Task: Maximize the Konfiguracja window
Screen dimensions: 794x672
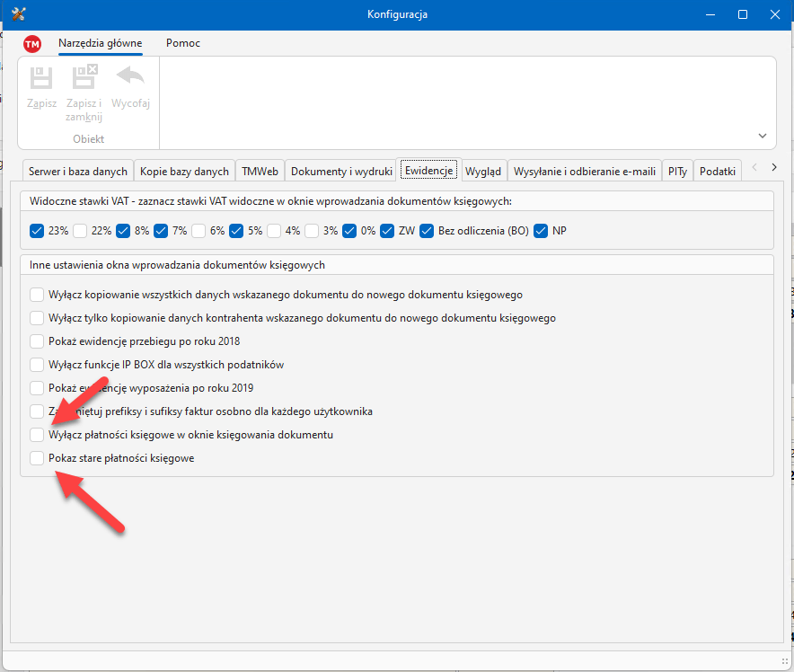Action: click(743, 14)
